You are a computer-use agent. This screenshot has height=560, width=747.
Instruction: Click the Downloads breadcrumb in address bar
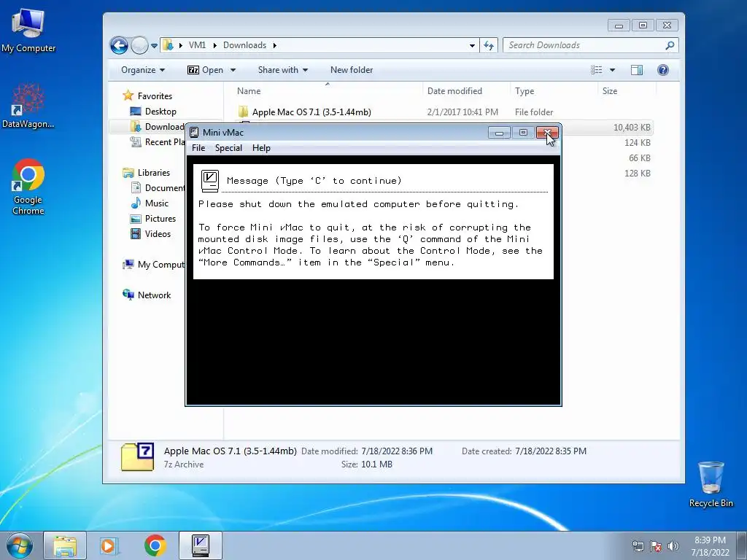pyautogui.click(x=244, y=45)
